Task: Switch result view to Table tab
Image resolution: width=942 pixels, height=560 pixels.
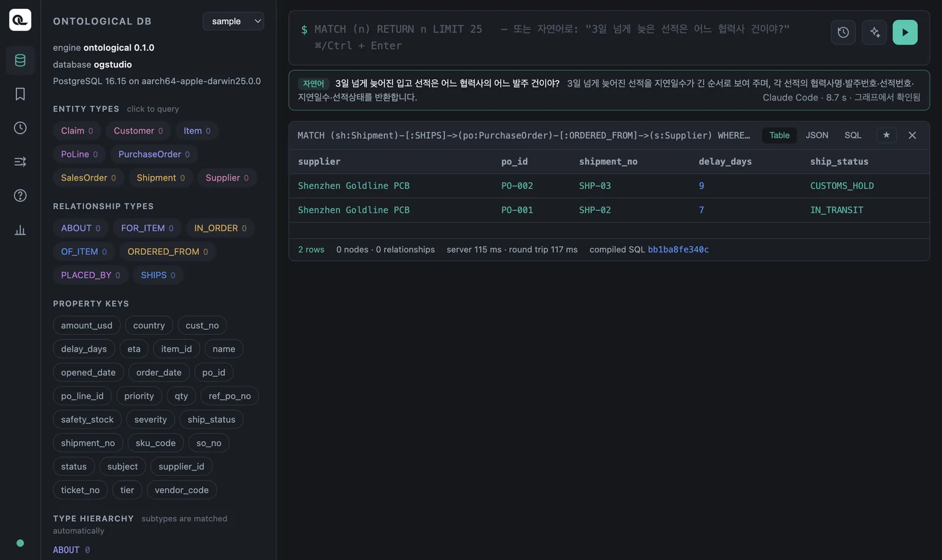Action: tap(780, 135)
